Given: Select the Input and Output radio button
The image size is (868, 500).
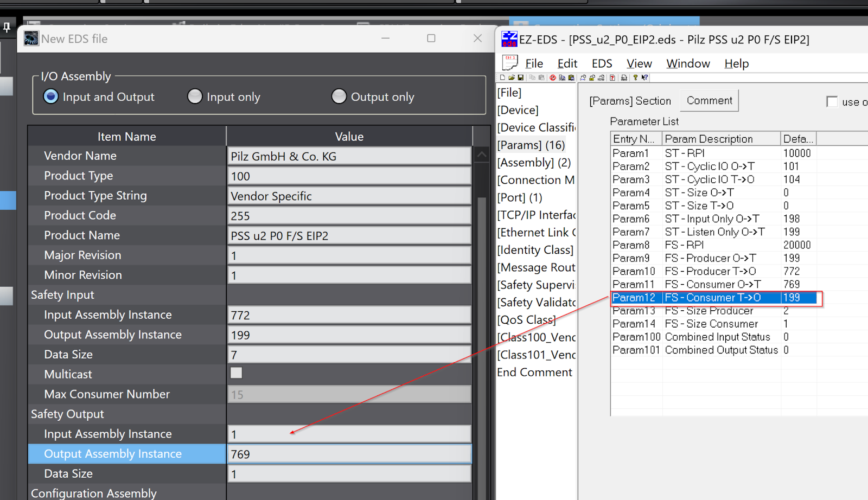Looking at the screenshot, I should click(x=51, y=96).
